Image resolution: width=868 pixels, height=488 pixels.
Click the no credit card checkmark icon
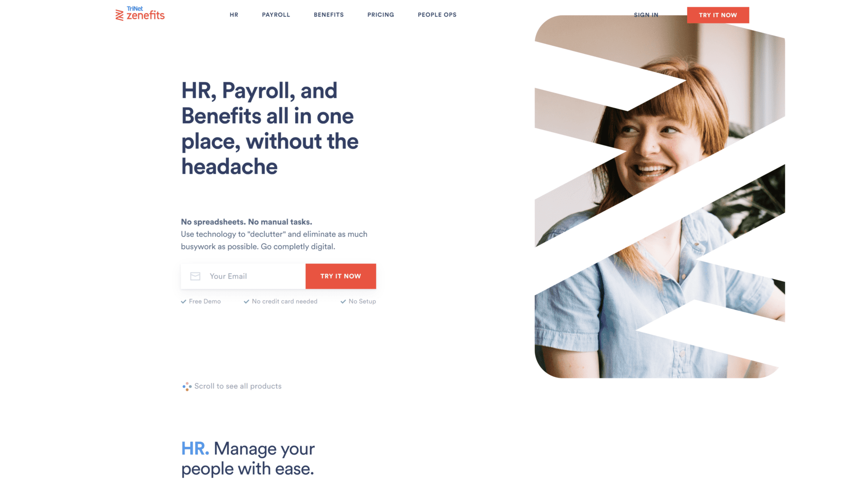pyautogui.click(x=245, y=301)
